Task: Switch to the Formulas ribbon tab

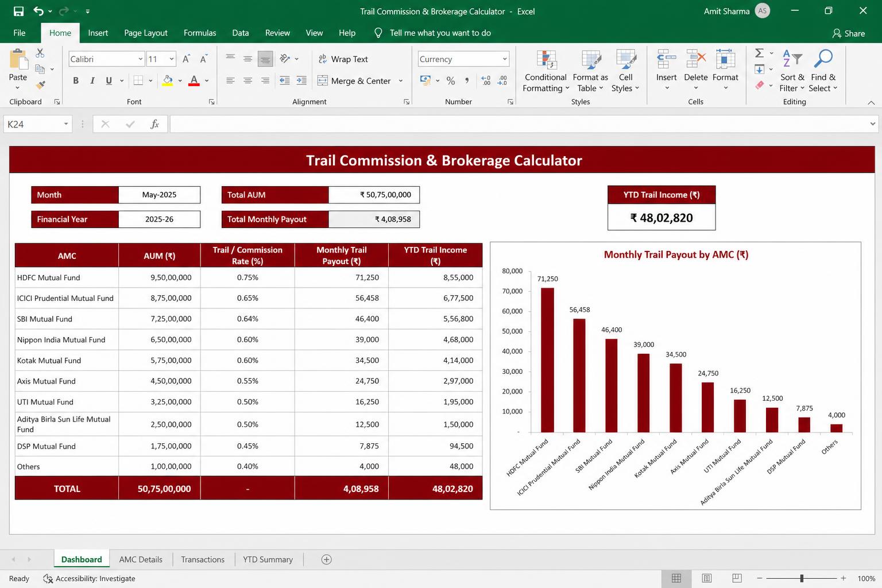Action: click(x=200, y=33)
